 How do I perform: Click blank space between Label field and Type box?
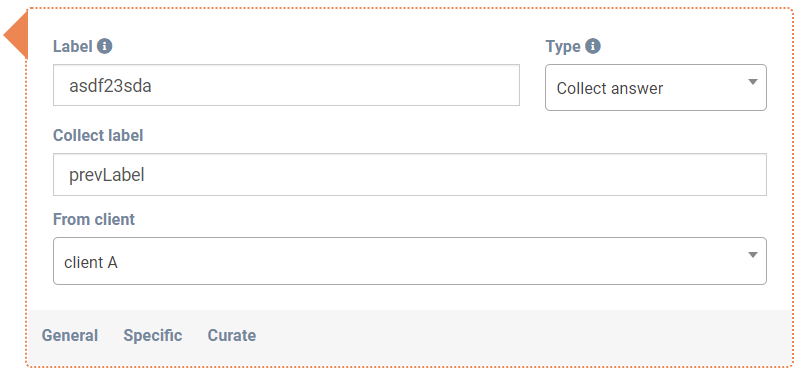point(532,85)
